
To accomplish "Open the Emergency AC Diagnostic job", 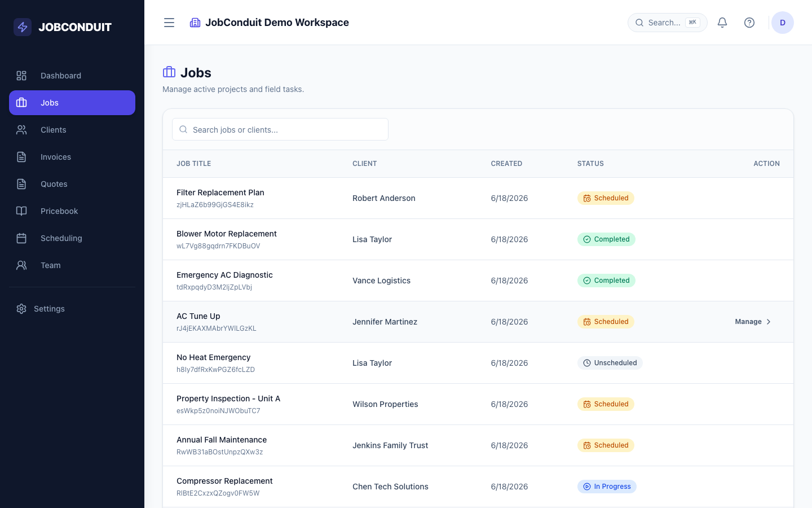I will point(224,275).
